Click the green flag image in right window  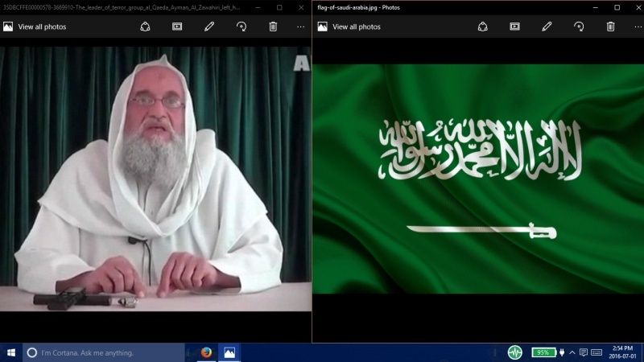[x=478, y=179]
